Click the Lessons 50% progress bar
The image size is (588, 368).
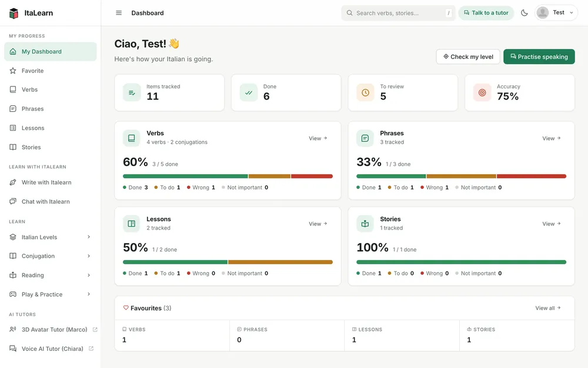coord(228,262)
